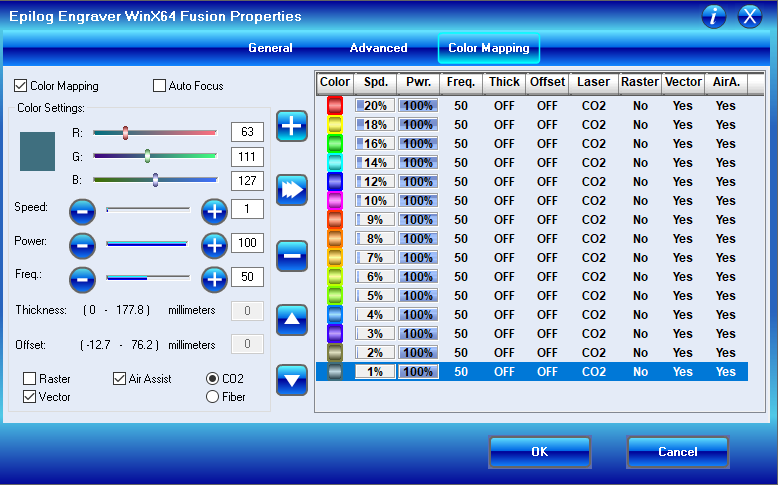
Task: Click the Spd. column header
Action: (x=376, y=82)
